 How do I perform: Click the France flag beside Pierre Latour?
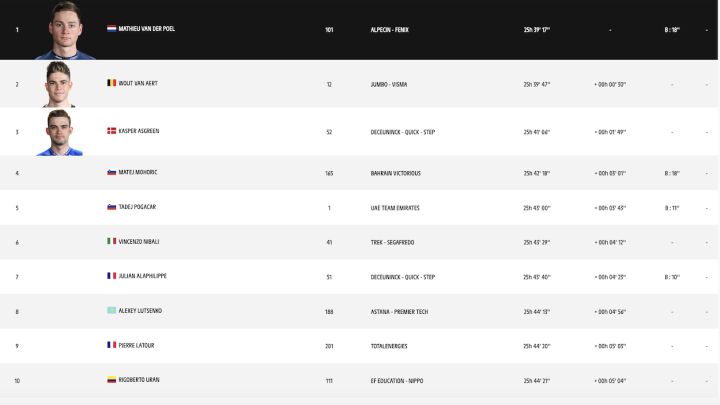pos(112,345)
